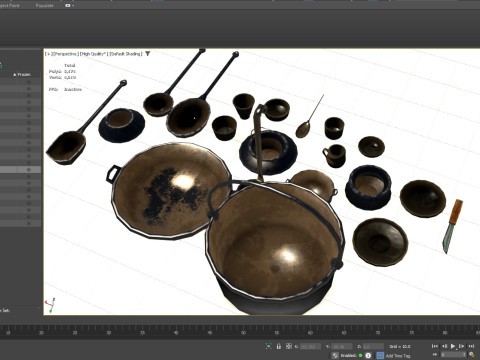480x360 pixels.
Task: Click the Add Time Tag label
Action: pos(398,356)
